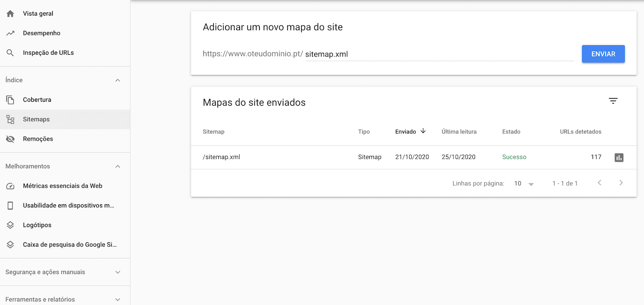Click the Métricas essenciais da Web gauge icon
Image resolution: width=644 pixels, height=305 pixels.
[x=10, y=185]
